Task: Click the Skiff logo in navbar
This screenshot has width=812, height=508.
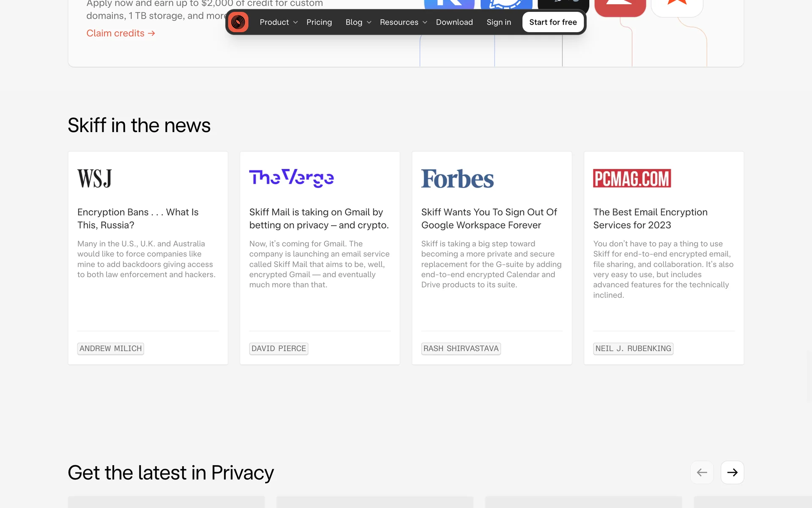Action: coord(238,22)
